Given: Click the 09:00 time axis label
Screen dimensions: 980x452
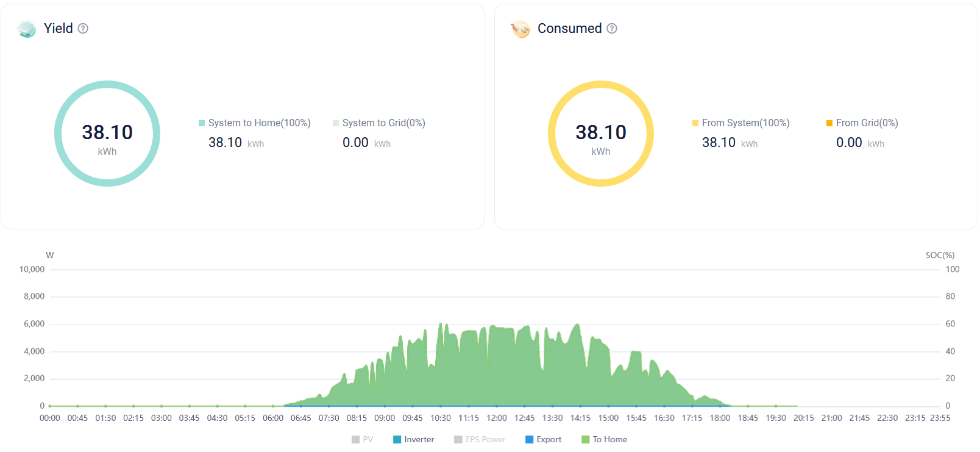Looking at the screenshot, I should [x=385, y=418].
